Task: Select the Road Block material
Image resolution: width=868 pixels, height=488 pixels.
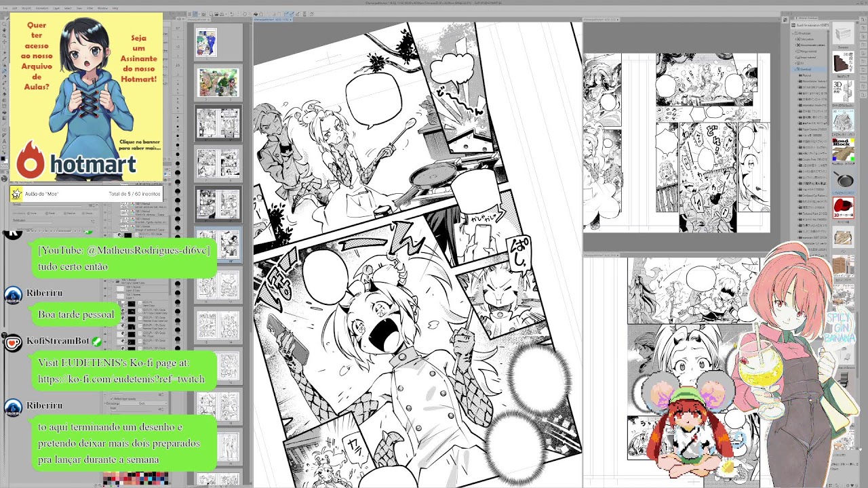Action: (843, 150)
